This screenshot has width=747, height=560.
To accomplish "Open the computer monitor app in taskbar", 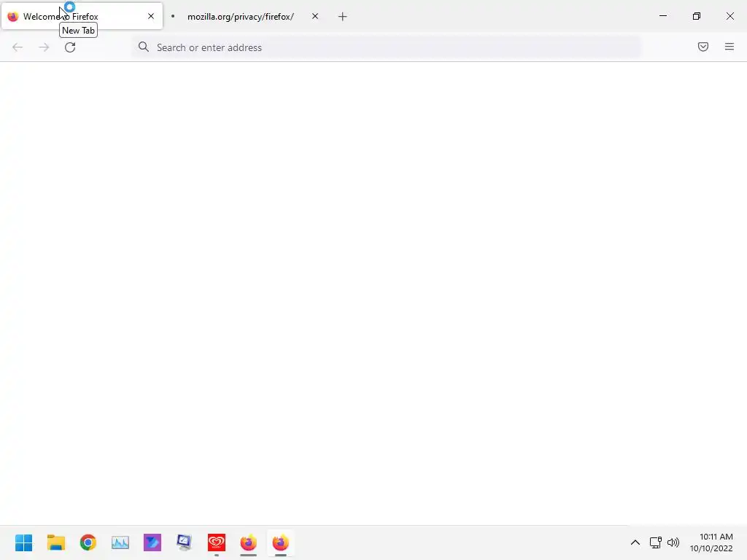I will pyautogui.click(x=185, y=542).
